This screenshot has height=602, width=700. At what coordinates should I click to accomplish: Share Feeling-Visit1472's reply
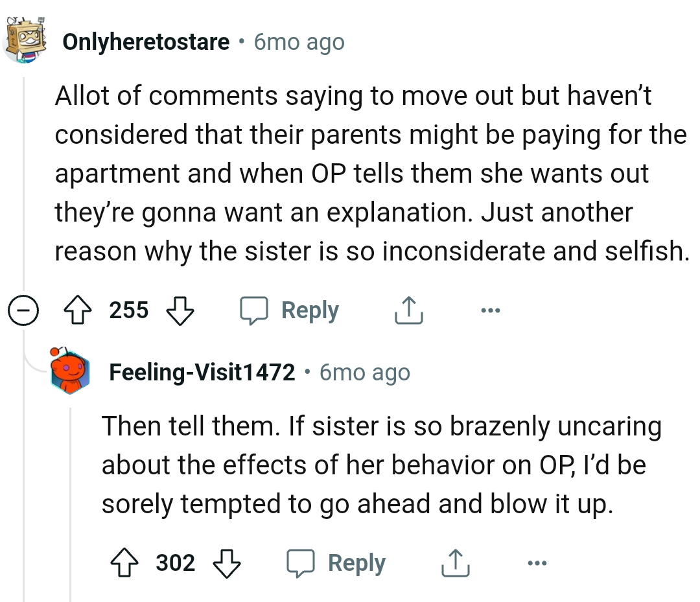click(x=456, y=562)
